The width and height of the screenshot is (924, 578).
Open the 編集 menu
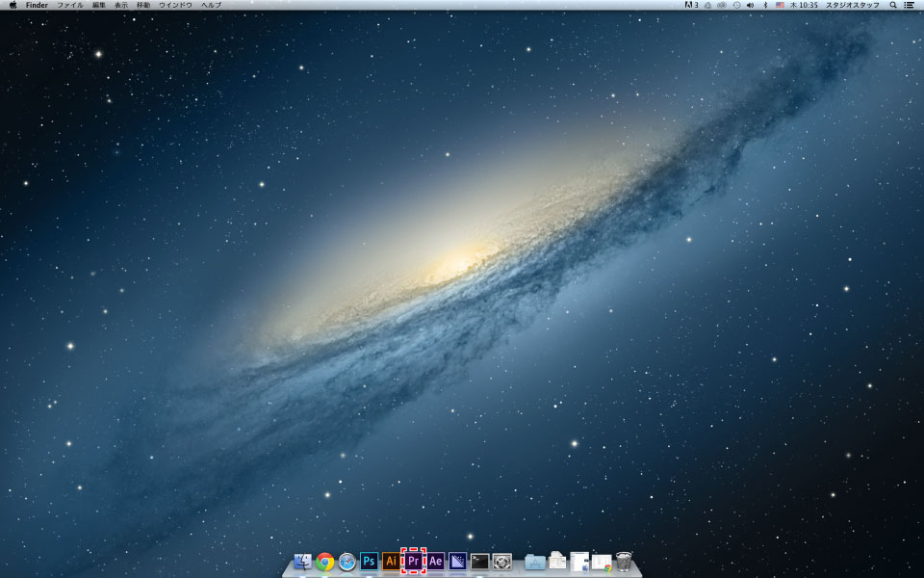[99, 5]
